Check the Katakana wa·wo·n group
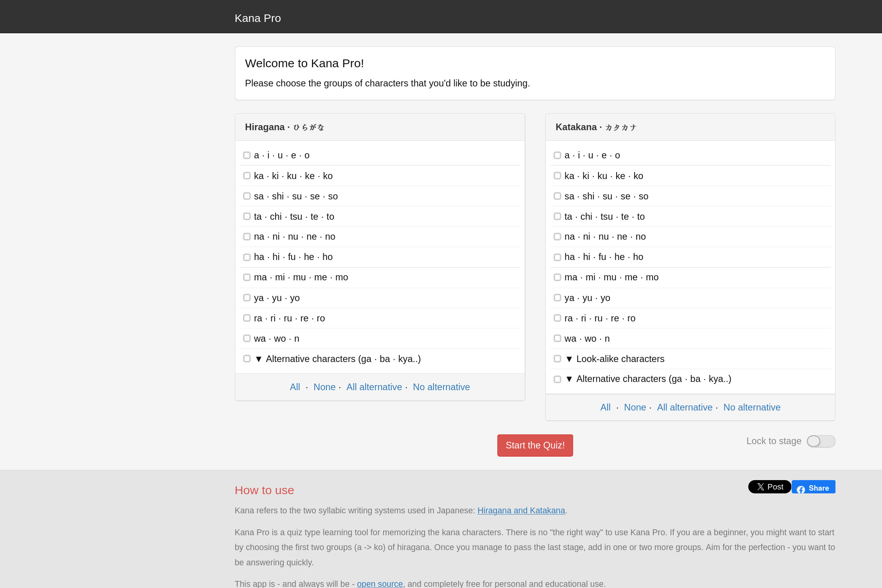Viewport: 882px width, 588px height. coord(557,338)
